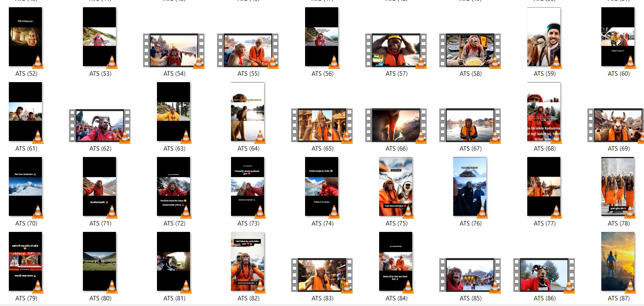The image size is (644, 306).
Task: Click the file name ATS (55)
Action: 248,74
